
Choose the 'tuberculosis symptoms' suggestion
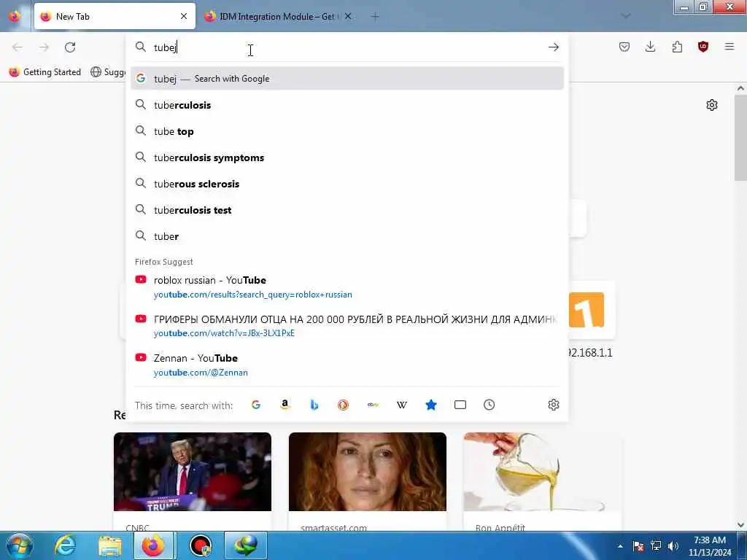(347, 157)
